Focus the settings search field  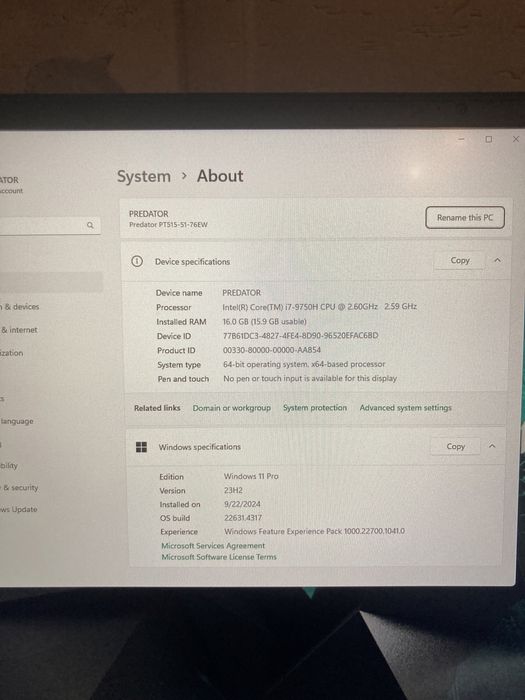(x=48, y=225)
